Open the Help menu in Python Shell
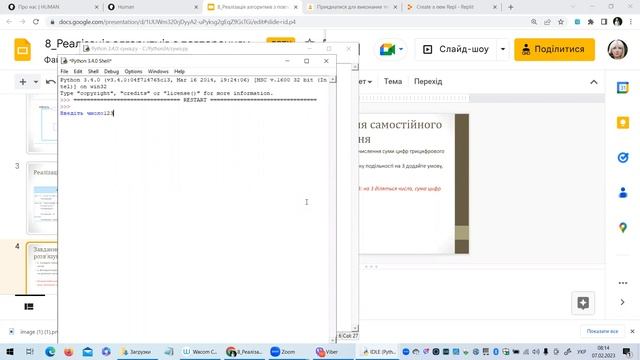The image size is (640, 360). (180, 71)
